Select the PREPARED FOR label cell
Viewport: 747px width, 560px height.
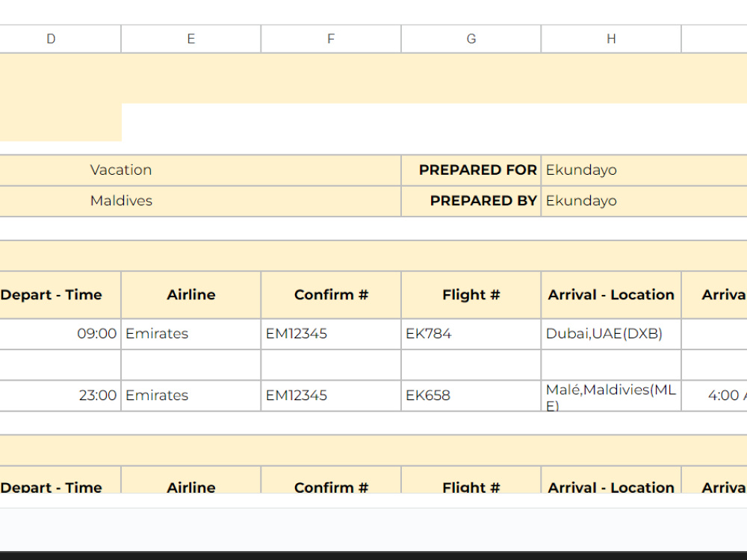point(471,170)
